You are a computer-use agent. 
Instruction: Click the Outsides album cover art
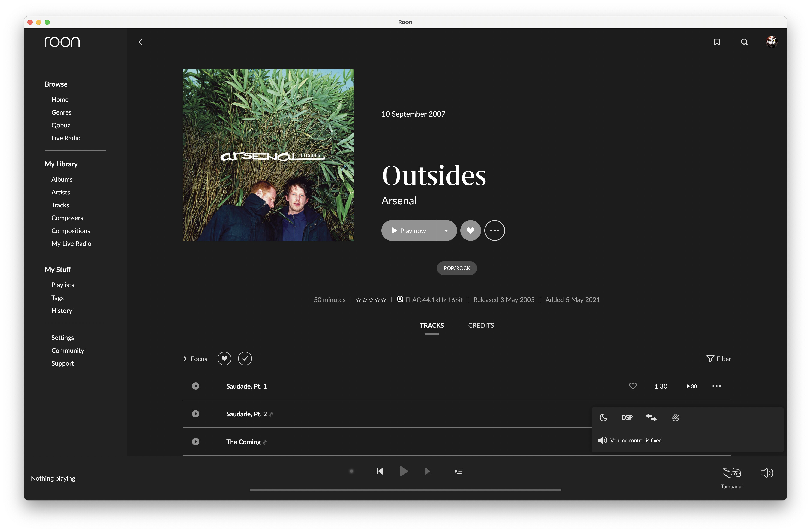pos(268,155)
